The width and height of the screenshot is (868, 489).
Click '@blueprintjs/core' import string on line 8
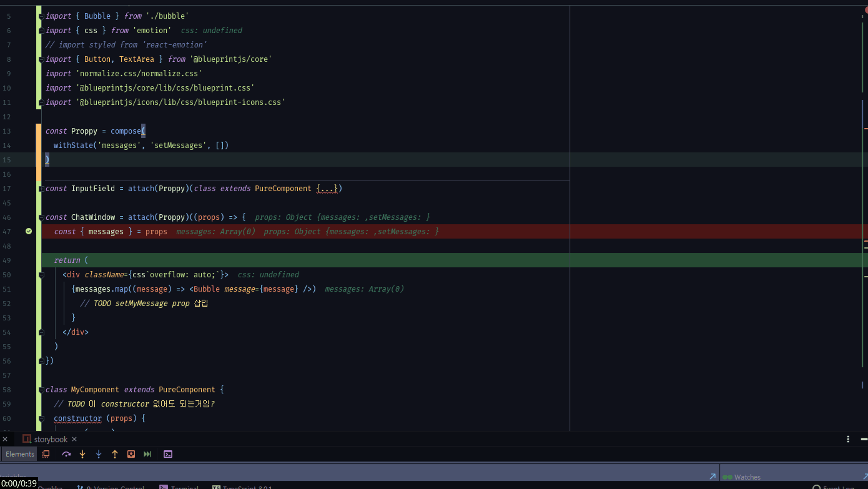(231, 59)
